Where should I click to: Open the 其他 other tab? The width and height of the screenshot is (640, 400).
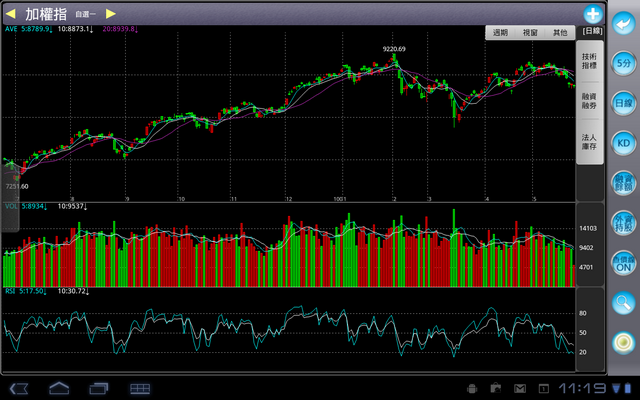pos(560,33)
